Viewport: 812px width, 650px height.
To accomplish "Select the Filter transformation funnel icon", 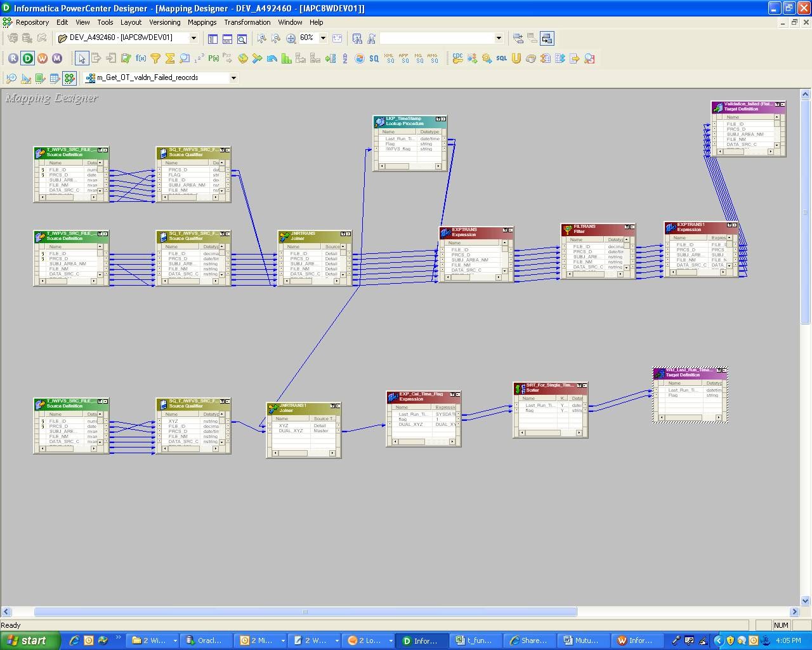I will click(x=155, y=58).
